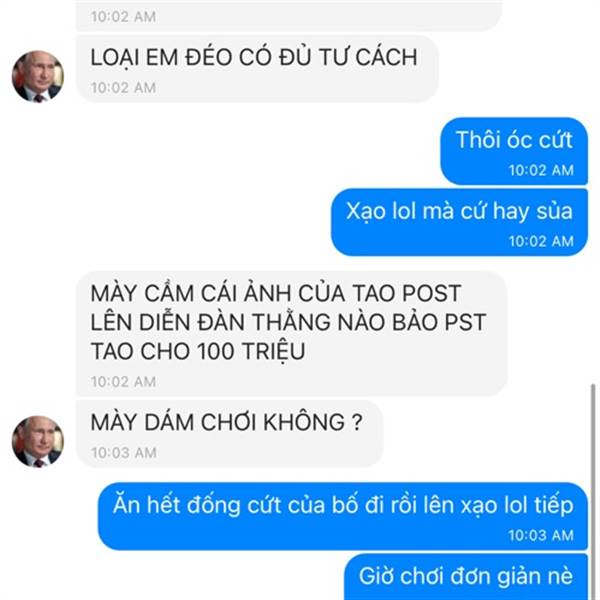
Task: Click the 10:02 AM timestamp in topmost bubble
Action: click(x=123, y=17)
